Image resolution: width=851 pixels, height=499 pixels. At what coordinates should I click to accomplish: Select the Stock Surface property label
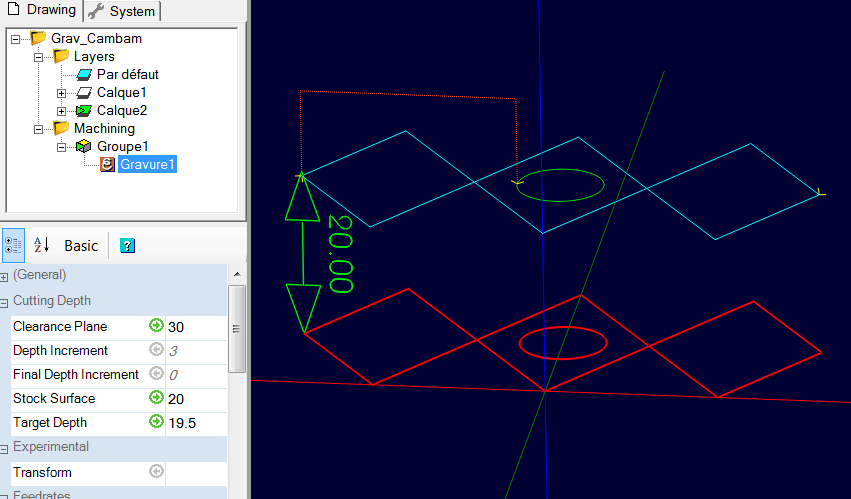[x=54, y=398]
